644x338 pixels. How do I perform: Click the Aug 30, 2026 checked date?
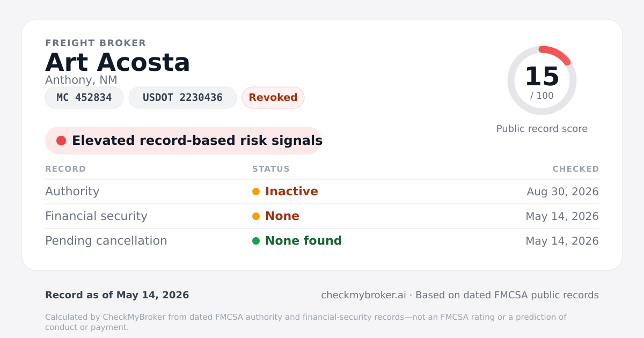tap(562, 192)
